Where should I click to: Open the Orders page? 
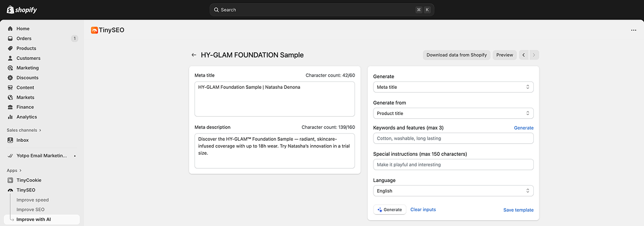point(24,39)
